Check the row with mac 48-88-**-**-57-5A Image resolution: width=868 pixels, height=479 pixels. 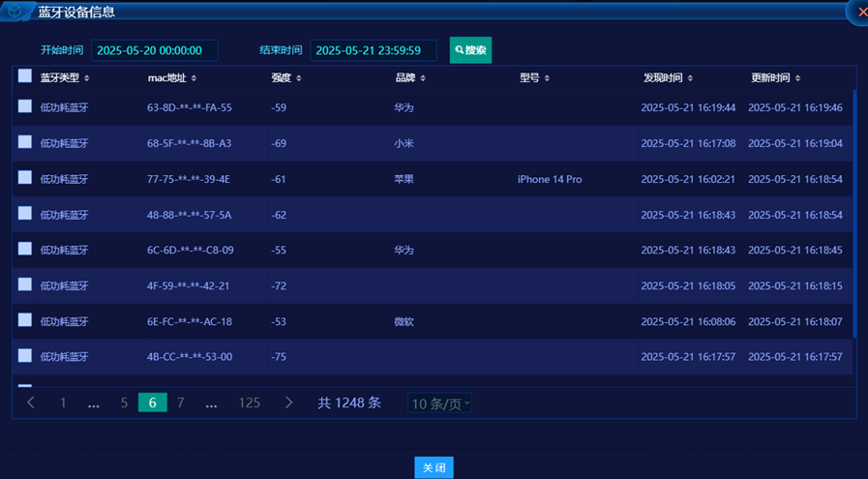pyautogui.click(x=25, y=213)
